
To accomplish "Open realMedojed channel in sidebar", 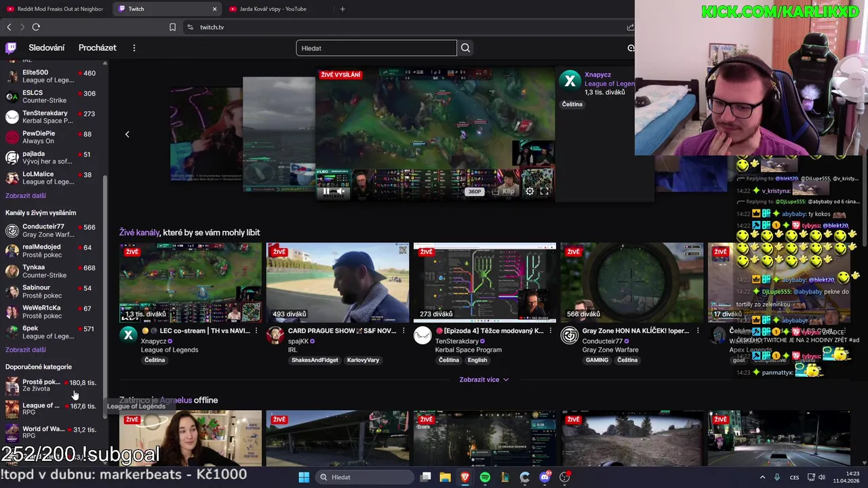I will [x=51, y=251].
